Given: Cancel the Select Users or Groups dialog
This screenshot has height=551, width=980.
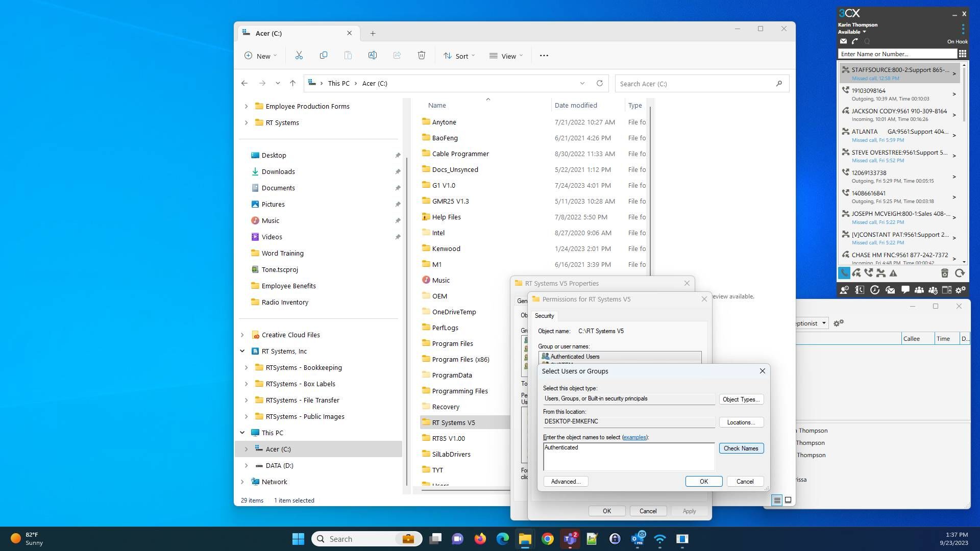Looking at the screenshot, I should pos(745,482).
